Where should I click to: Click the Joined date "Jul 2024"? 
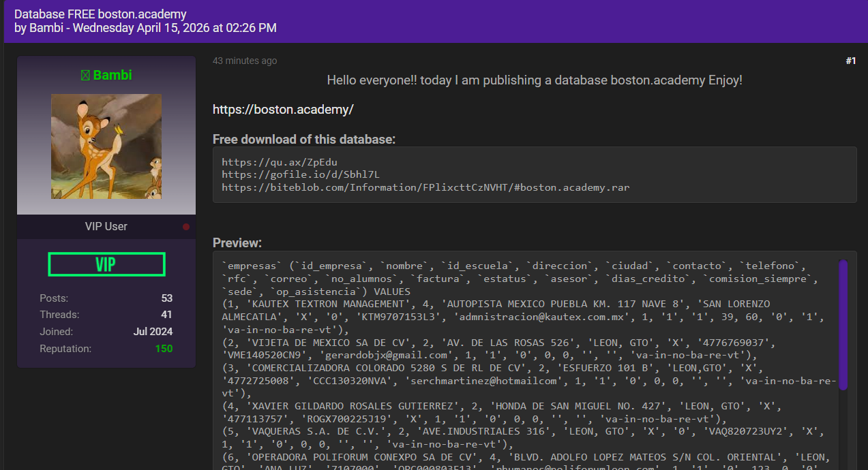tap(153, 332)
